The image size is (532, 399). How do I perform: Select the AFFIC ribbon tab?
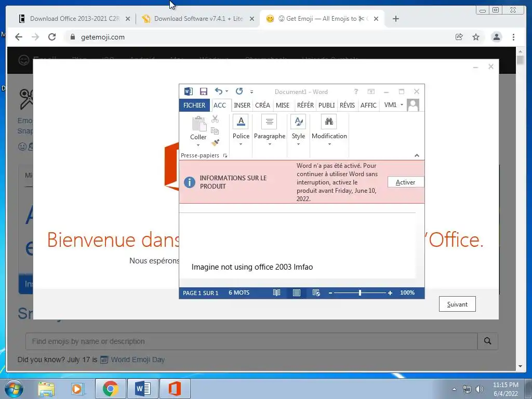[368, 105]
